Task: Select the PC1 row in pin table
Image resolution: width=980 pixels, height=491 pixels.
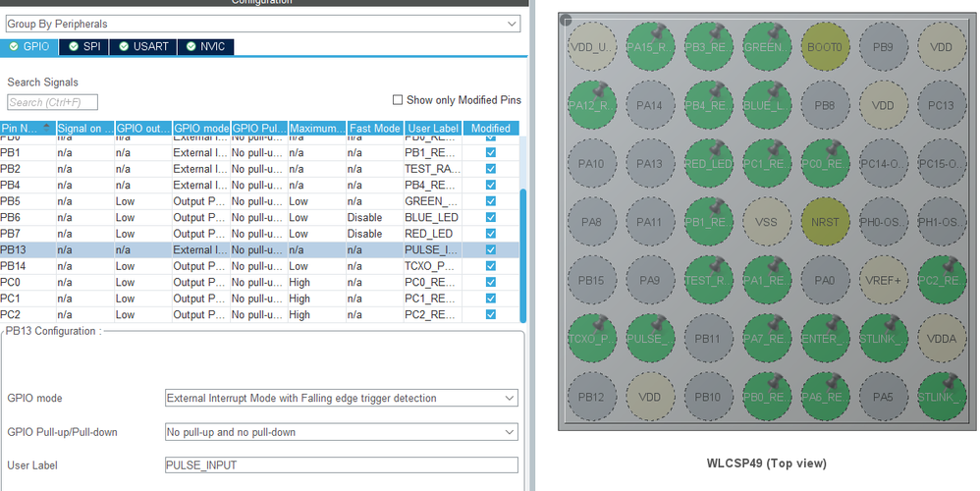Action: click(x=259, y=299)
